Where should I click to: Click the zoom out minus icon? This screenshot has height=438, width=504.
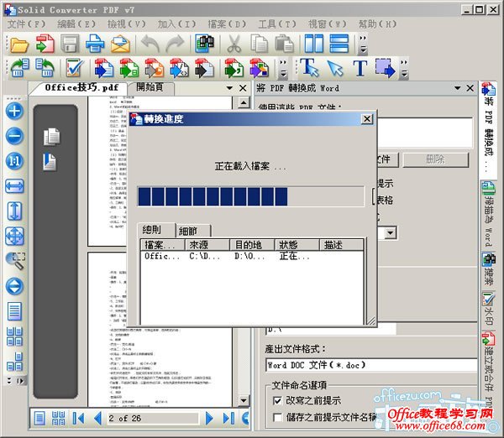(14, 136)
